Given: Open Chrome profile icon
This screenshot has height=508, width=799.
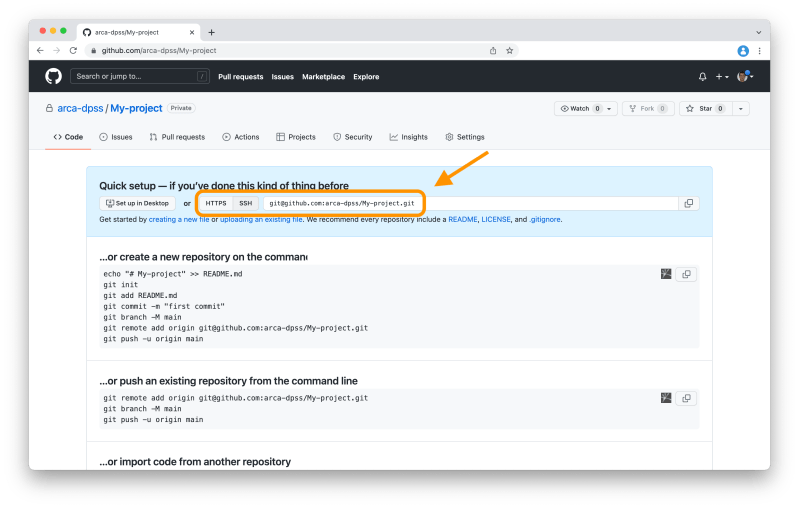Looking at the screenshot, I should (743, 51).
